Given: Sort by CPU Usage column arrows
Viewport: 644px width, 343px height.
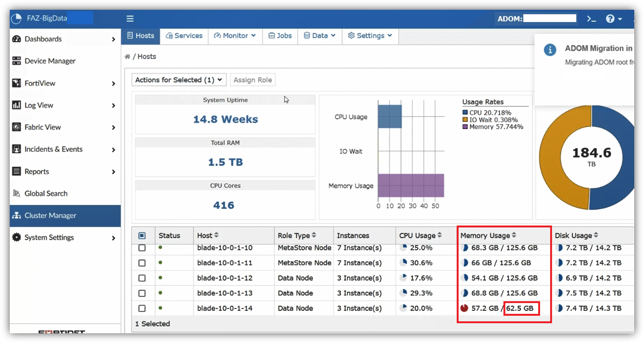Looking at the screenshot, I should (x=440, y=235).
